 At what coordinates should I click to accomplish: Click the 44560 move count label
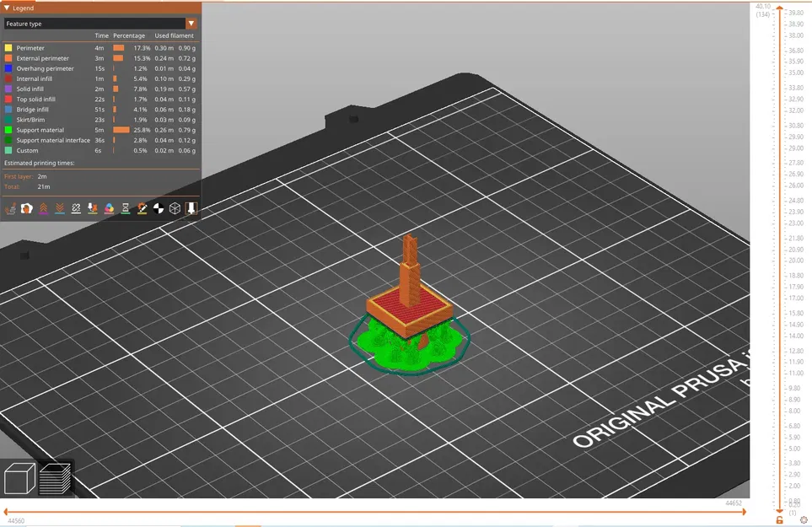(16, 521)
